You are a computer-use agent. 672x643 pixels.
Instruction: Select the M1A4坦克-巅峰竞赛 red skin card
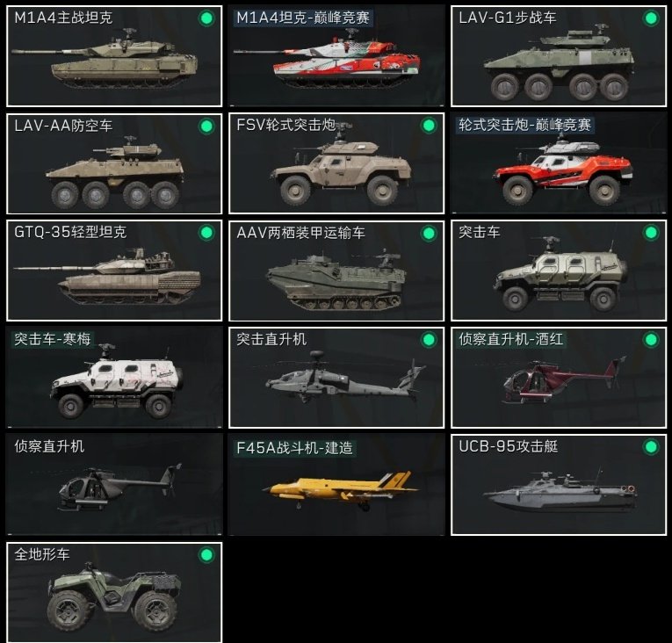click(x=336, y=55)
